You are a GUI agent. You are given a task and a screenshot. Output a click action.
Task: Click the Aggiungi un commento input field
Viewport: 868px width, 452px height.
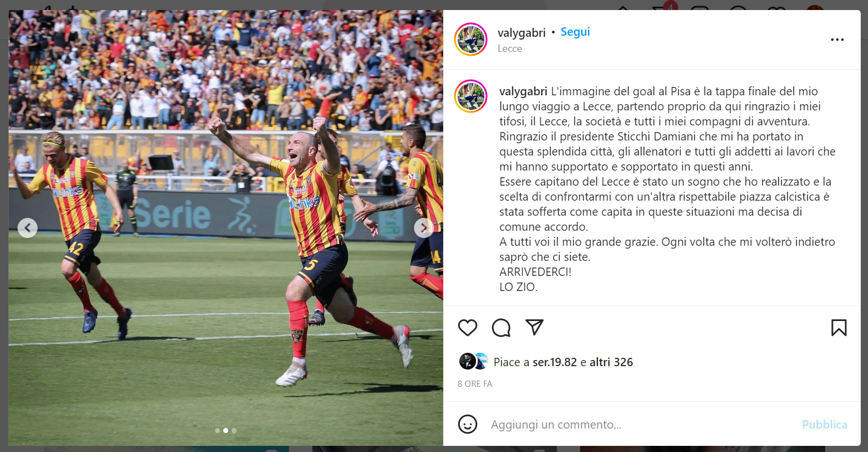point(640,425)
